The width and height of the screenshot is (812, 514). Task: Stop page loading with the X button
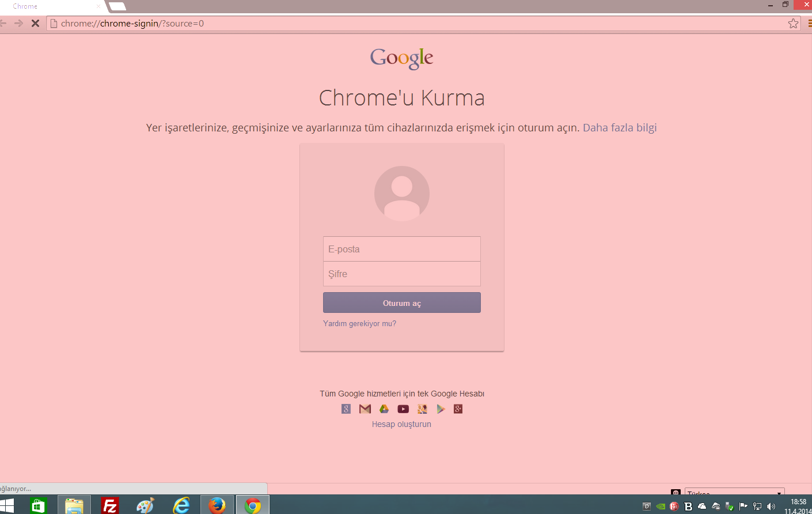(x=35, y=23)
